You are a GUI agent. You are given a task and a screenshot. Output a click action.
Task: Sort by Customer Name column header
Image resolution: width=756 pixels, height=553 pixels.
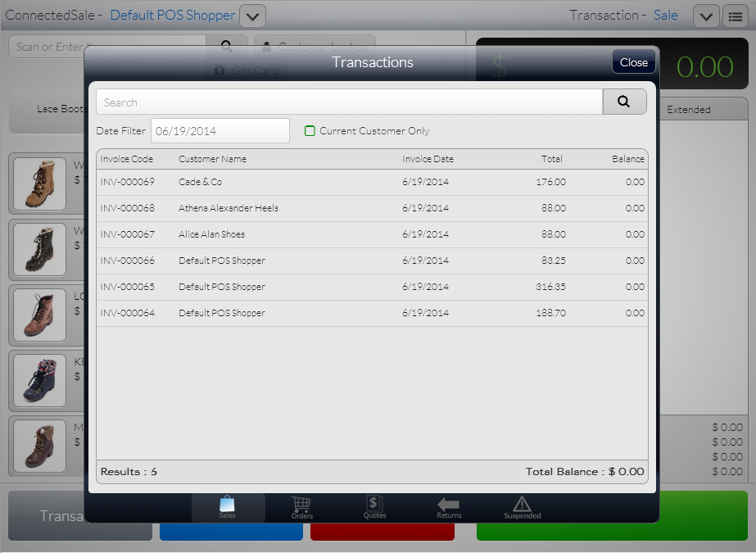pyautogui.click(x=213, y=159)
